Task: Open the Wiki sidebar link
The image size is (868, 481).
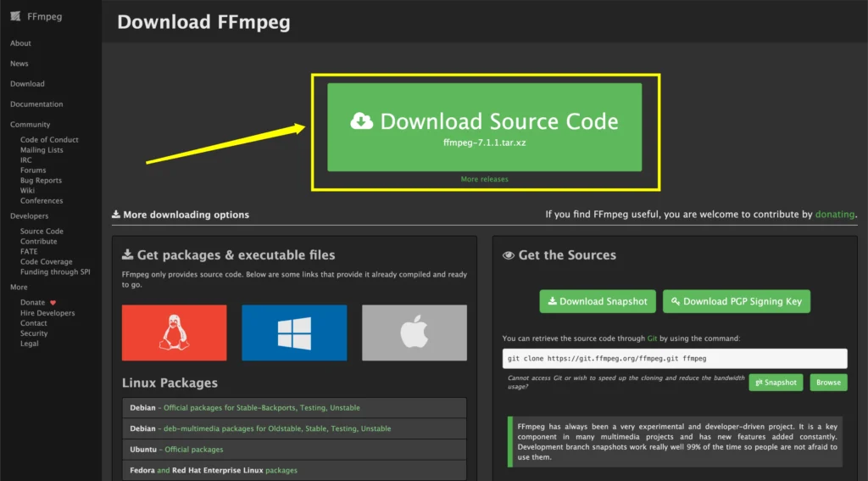Action: pyautogui.click(x=27, y=190)
